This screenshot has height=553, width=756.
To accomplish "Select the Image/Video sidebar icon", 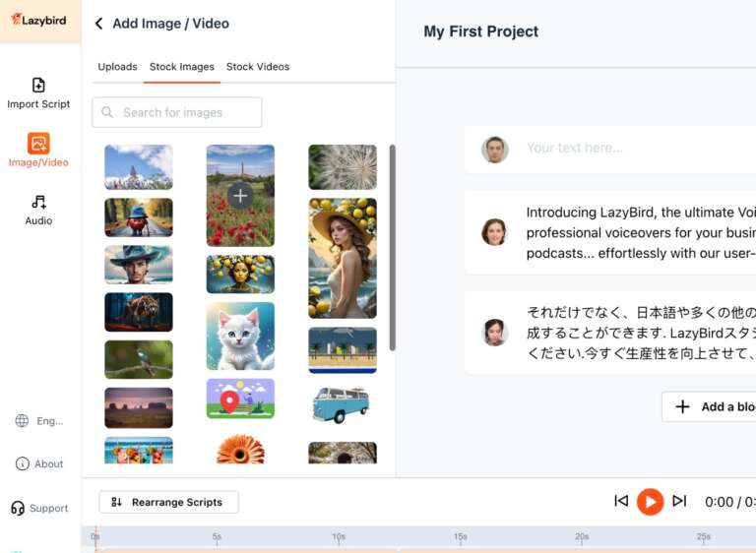I will point(38,151).
